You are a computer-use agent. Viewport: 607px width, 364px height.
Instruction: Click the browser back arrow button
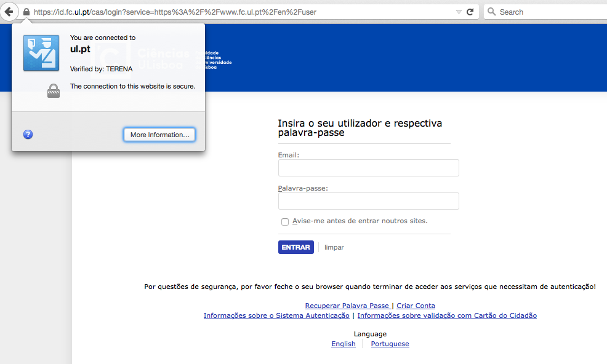point(9,12)
